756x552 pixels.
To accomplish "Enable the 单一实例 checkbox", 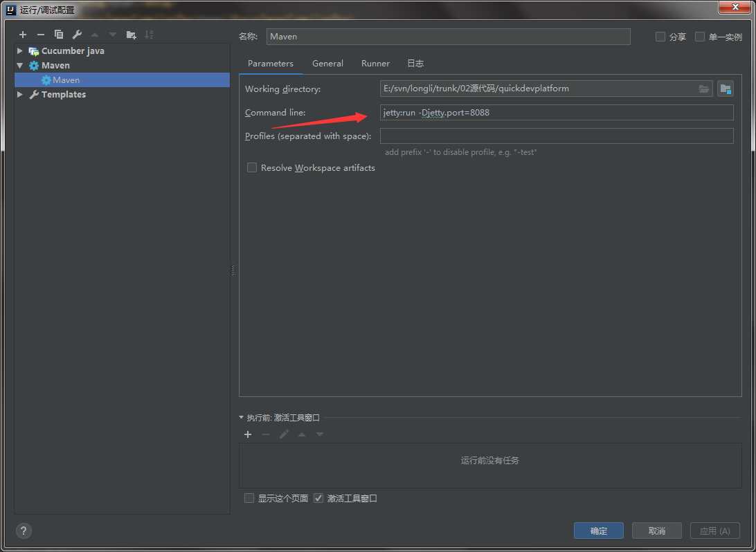I will coord(700,37).
